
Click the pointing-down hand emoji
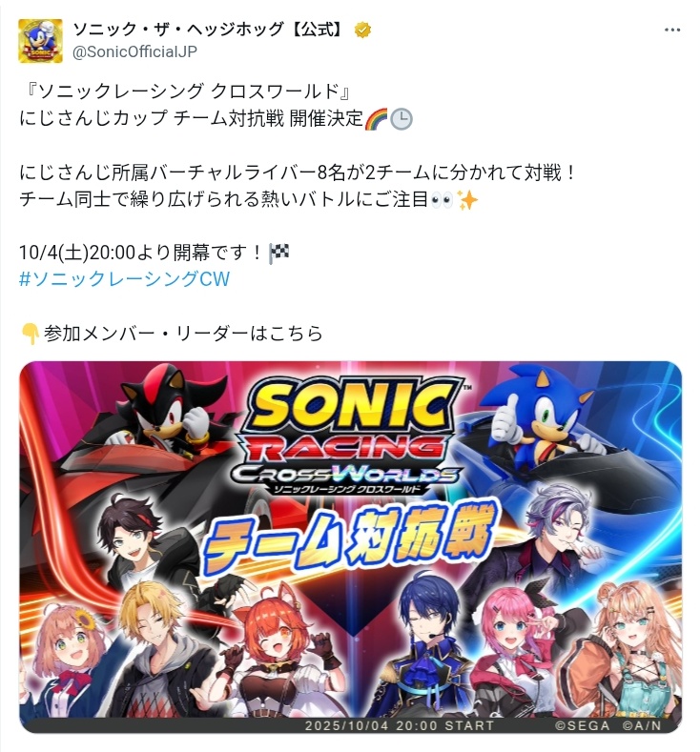pyautogui.click(x=30, y=334)
